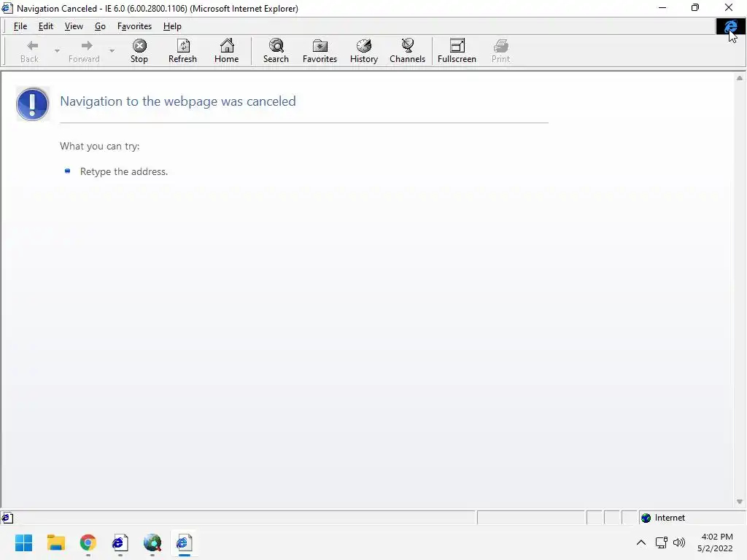The width and height of the screenshot is (747, 560).
Task: Open the globe magnifier taskbar app
Action: (x=152, y=542)
